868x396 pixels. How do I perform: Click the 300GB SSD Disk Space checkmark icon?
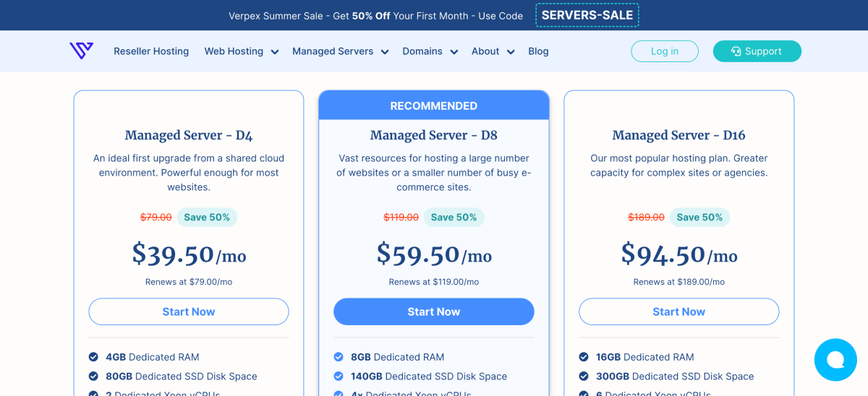pos(584,376)
